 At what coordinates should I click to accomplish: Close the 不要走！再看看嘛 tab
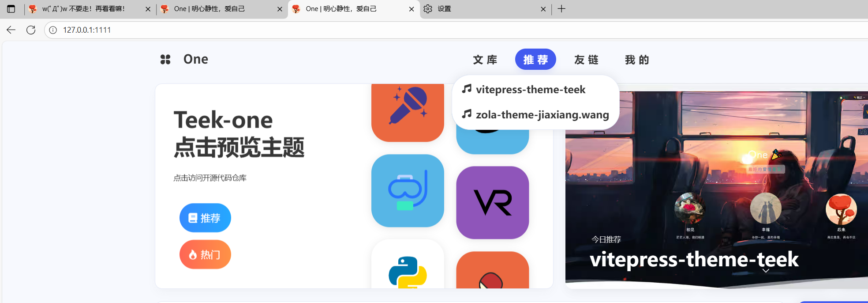pyautogui.click(x=148, y=9)
